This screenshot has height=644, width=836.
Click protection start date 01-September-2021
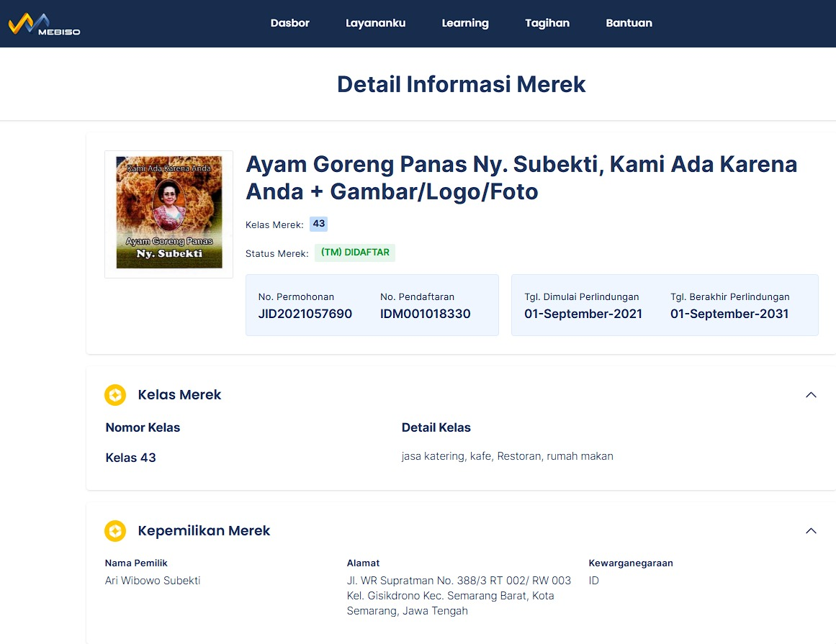pos(583,314)
